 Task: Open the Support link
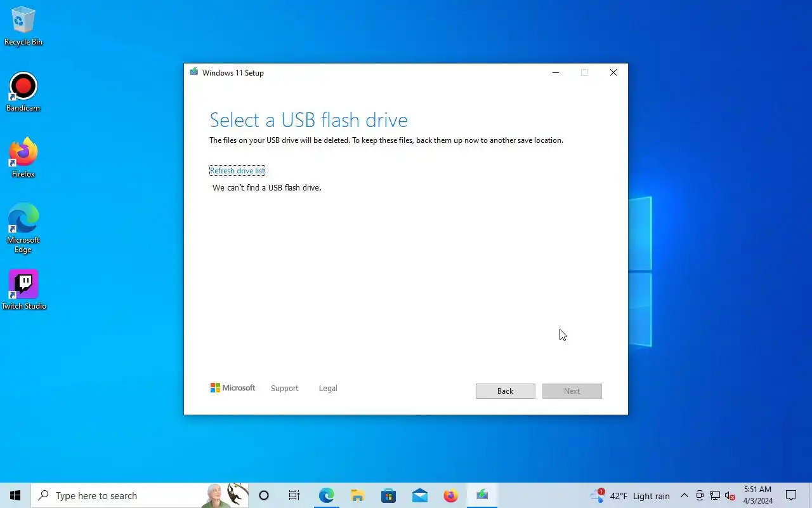(x=284, y=388)
